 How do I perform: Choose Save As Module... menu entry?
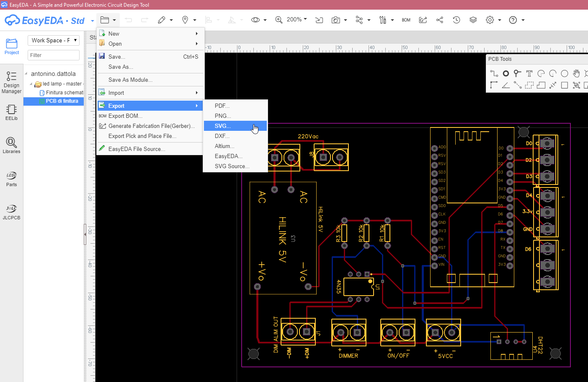click(x=150, y=80)
